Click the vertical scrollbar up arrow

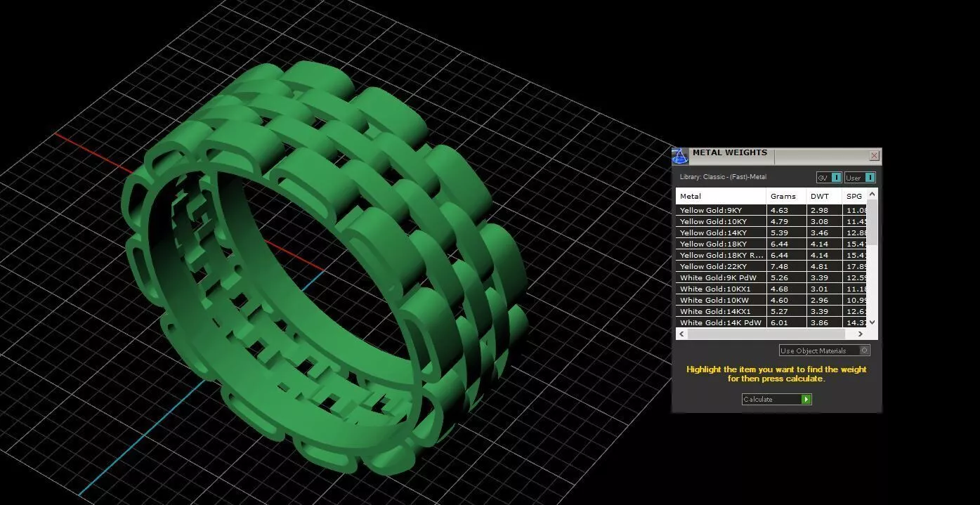[x=873, y=194]
